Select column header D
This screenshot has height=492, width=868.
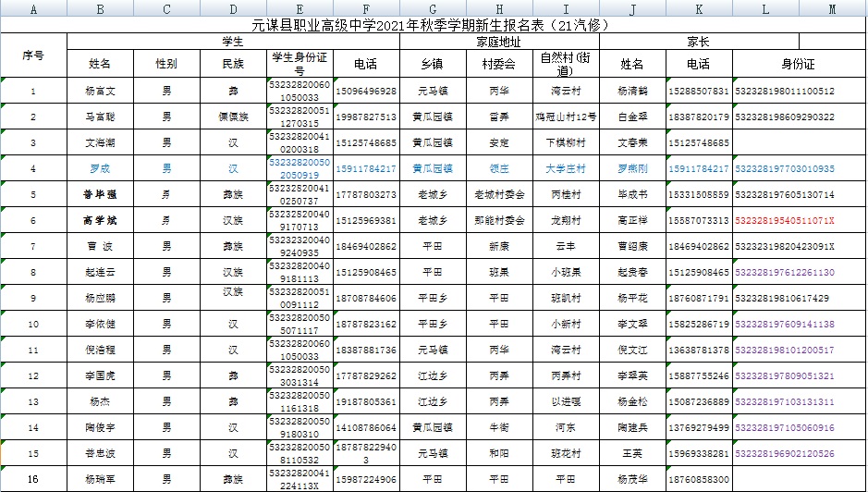233,9
